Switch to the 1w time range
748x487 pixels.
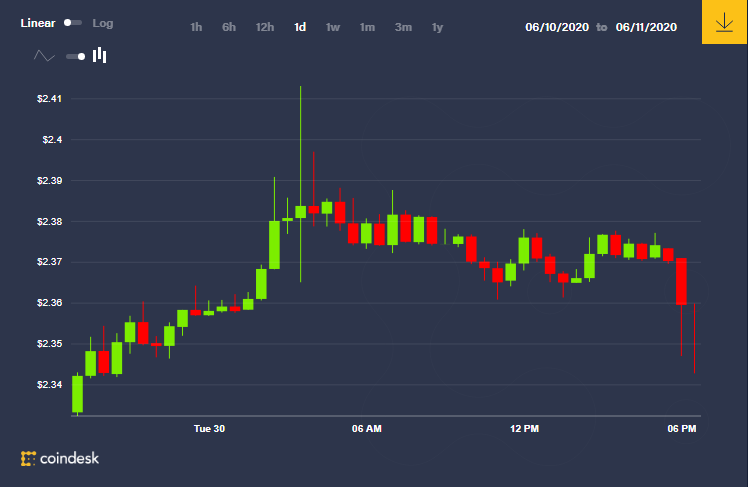[333, 27]
